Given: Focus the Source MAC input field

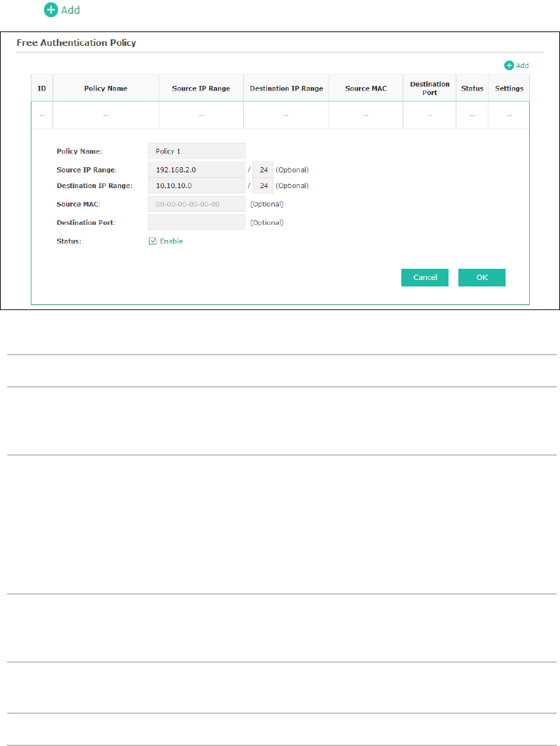Looking at the screenshot, I should [x=197, y=204].
